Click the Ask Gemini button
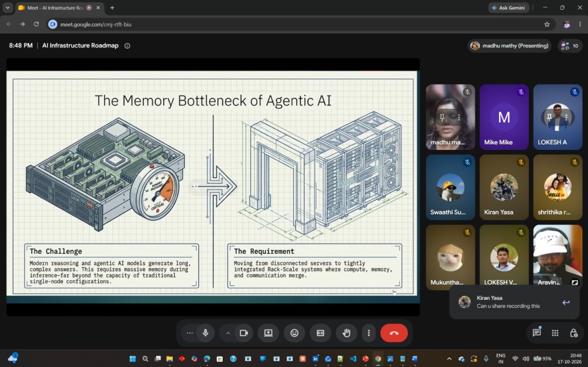 point(508,7)
